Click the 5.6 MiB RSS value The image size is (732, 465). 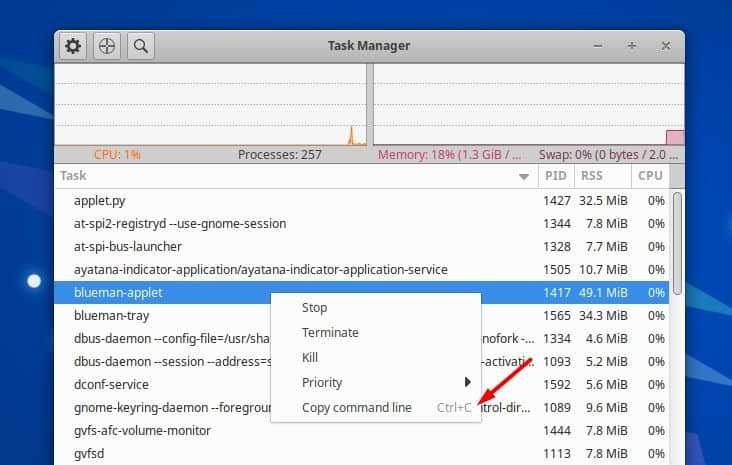[606, 384]
